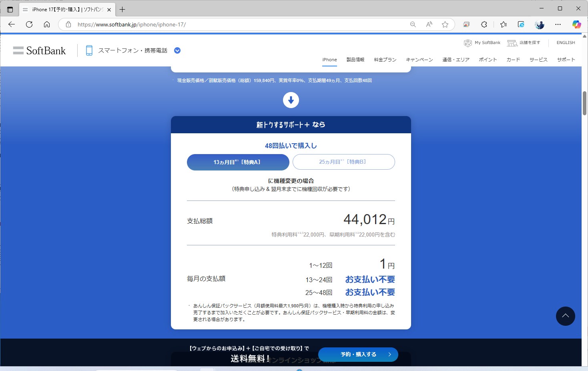Click the 予約・購入する button

(x=357, y=354)
